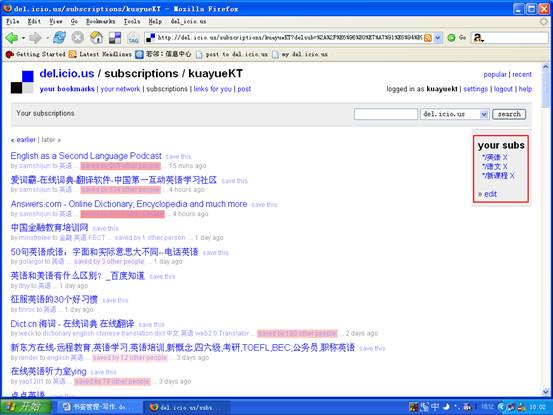The height and width of the screenshot is (415, 553).
Task: Click the TAG toolbar icon
Action: (133, 38)
